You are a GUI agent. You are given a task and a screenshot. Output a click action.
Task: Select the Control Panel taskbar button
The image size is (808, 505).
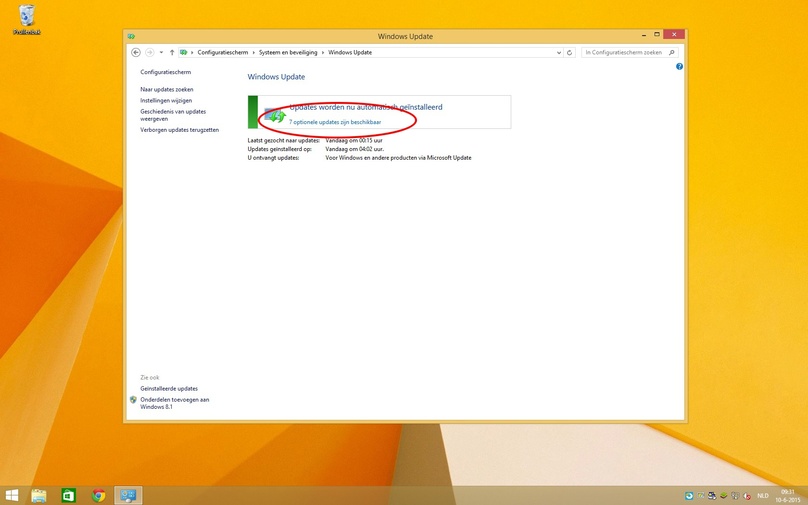pos(128,496)
